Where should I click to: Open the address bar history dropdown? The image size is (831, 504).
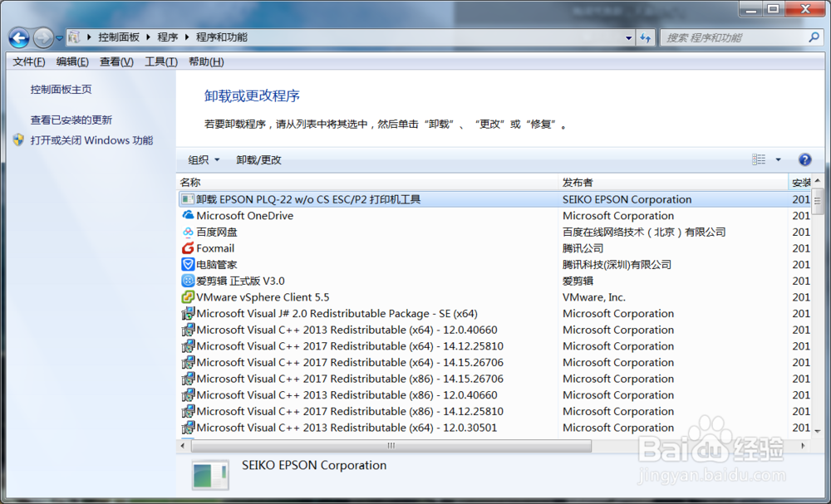point(628,37)
